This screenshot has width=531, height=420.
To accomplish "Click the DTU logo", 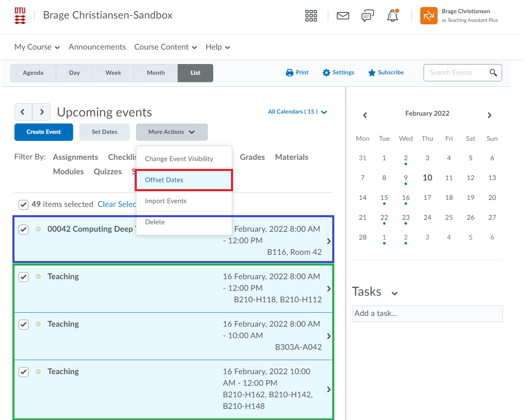I will click(x=20, y=16).
